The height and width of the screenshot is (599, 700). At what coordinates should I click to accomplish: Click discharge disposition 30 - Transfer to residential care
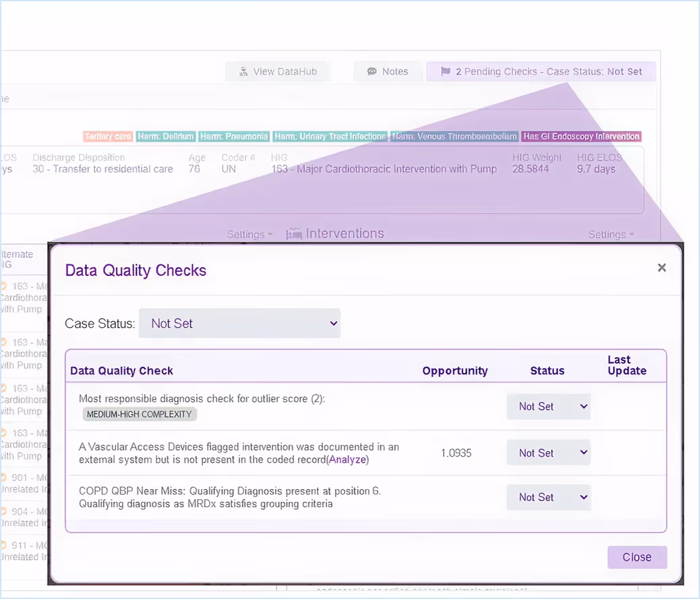pos(103,169)
